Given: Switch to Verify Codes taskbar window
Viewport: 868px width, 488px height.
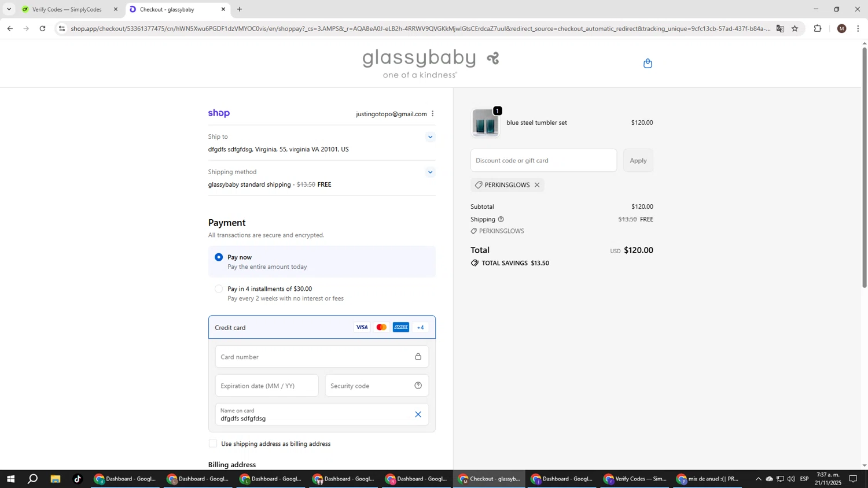Looking at the screenshot, I should point(635,479).
